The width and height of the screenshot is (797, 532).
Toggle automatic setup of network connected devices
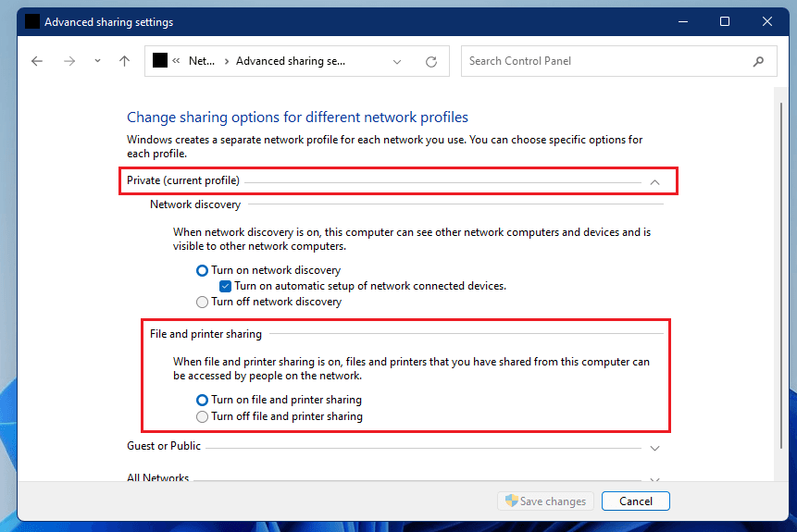click(x=225, y=286)
